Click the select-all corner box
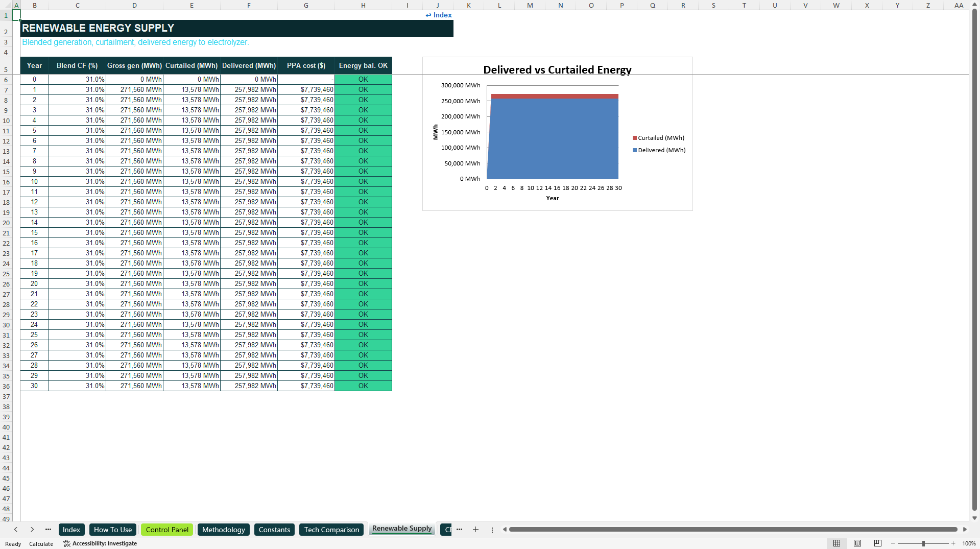The width and height of the screenshot is (980, 549). [6, 5]
